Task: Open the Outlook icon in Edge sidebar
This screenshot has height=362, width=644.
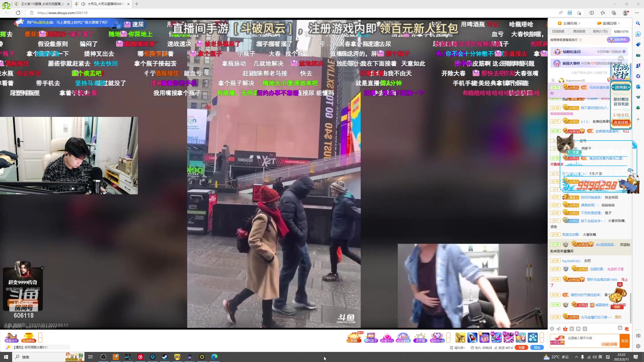Action: coord(638,87)
